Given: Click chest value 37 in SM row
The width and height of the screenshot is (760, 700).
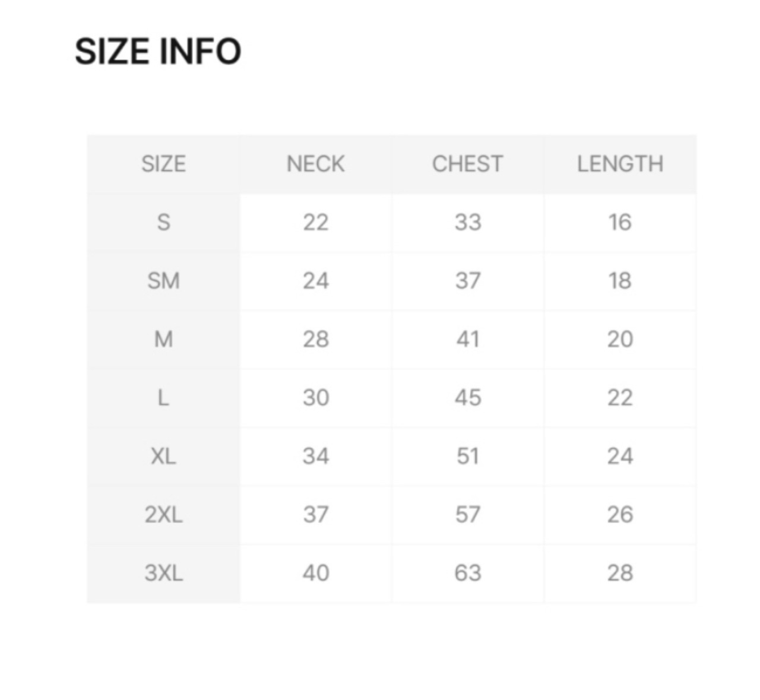Looking at the screenshot, I should pos(467,281).
